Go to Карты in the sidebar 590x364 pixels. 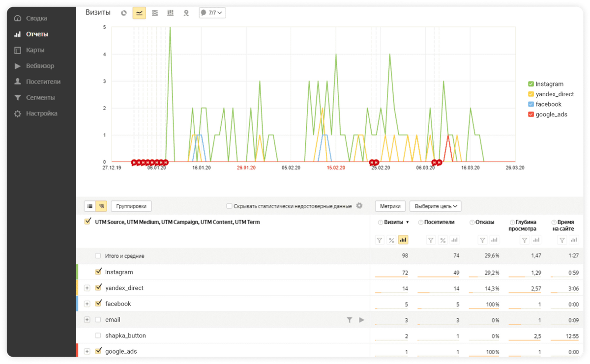point(29,50)
